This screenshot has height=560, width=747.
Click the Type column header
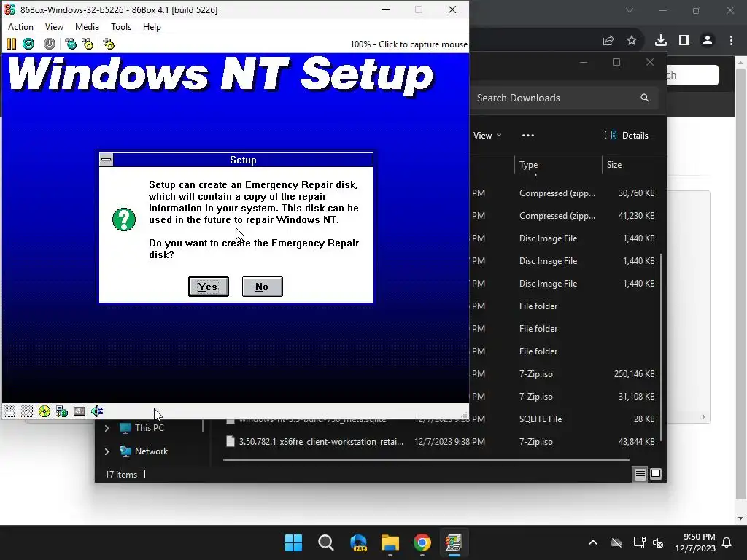[558, 165]
